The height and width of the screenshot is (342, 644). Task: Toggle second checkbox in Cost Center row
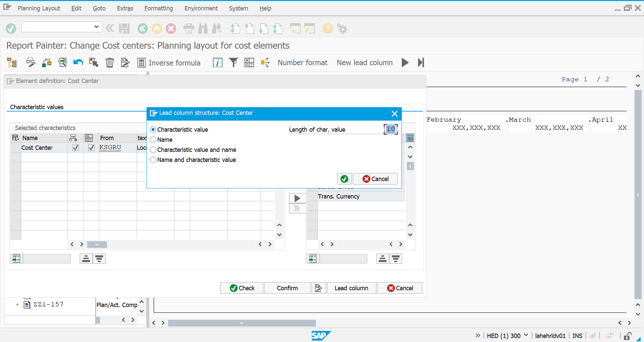click(x=91, y=148)
